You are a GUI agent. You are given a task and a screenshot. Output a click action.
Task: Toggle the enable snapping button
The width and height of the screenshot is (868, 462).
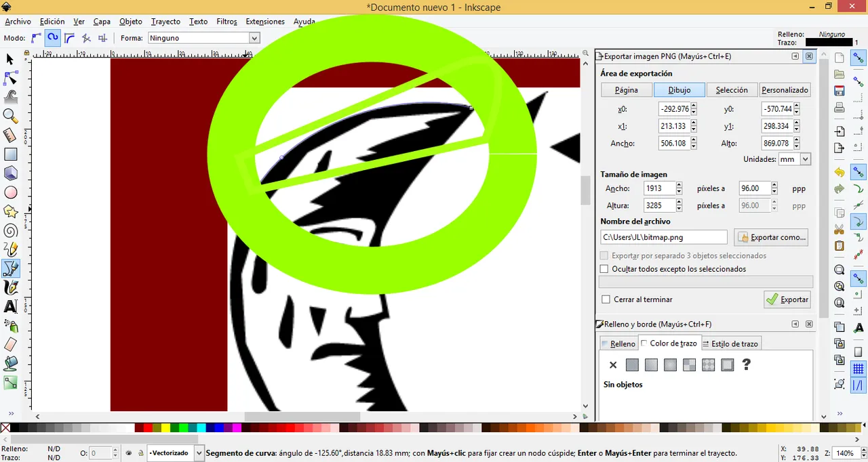(859, 57)
